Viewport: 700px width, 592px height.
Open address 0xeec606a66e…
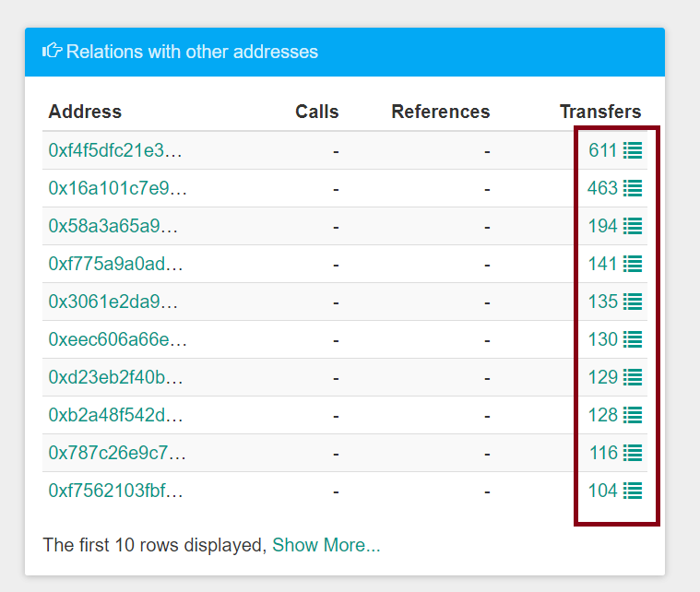click(117, 339)
